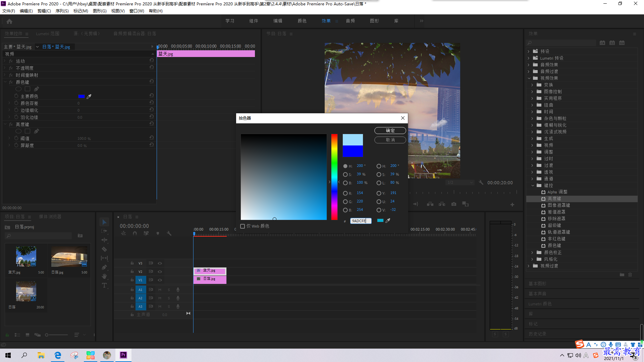
Task: Select 超级键 effect in the list
Action: pos(554,226)
